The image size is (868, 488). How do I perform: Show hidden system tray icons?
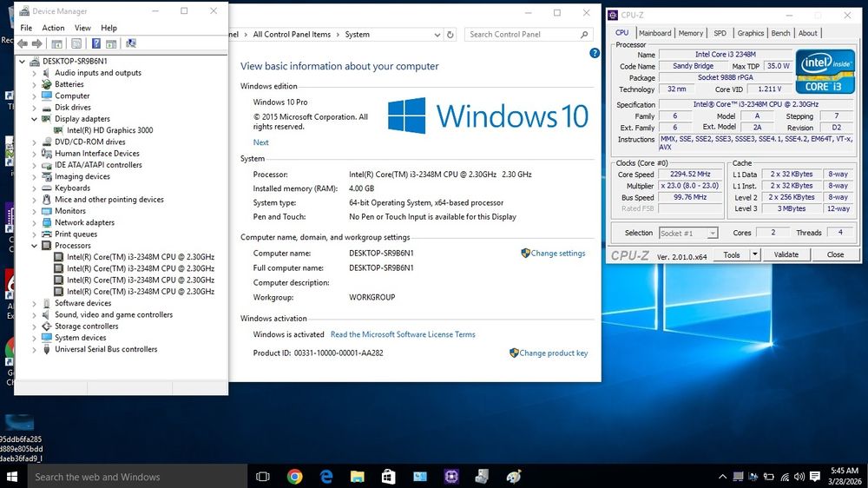(x=722, y=477)
